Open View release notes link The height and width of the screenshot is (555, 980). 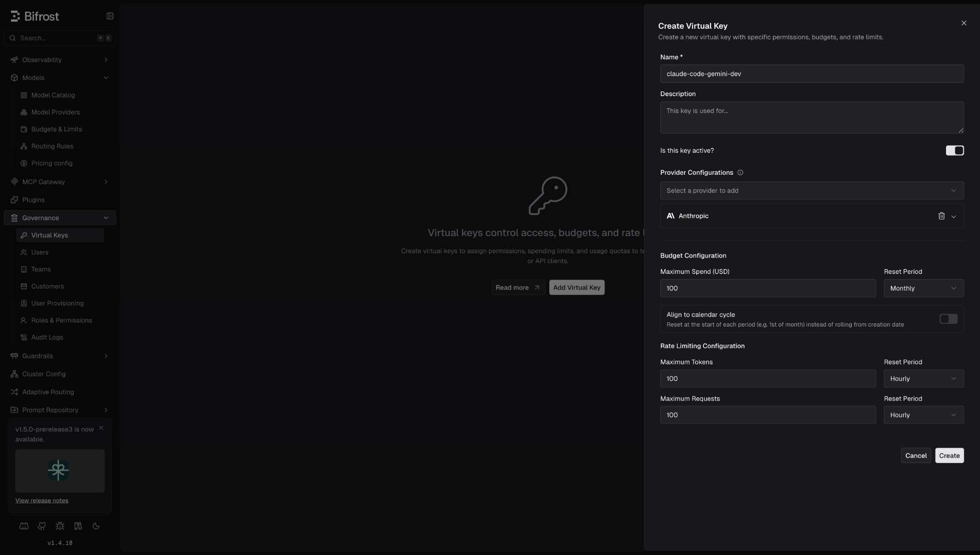click(x=42, y=500)
